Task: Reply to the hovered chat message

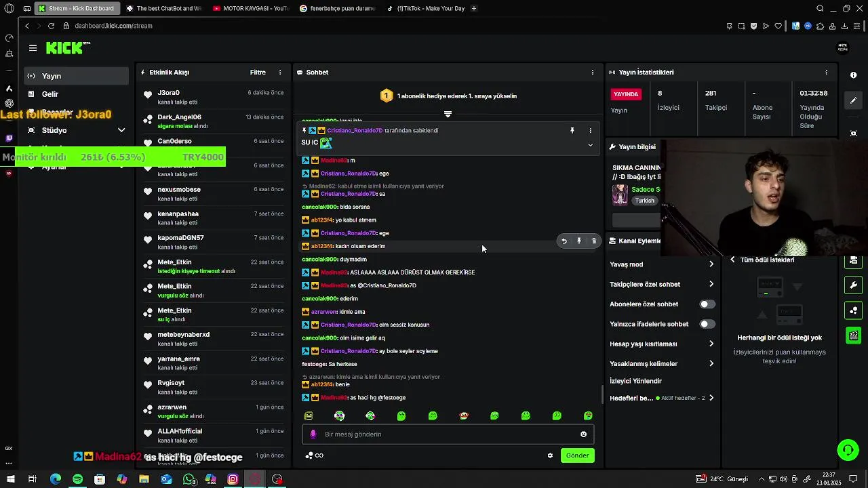Action: click(564, 241)
